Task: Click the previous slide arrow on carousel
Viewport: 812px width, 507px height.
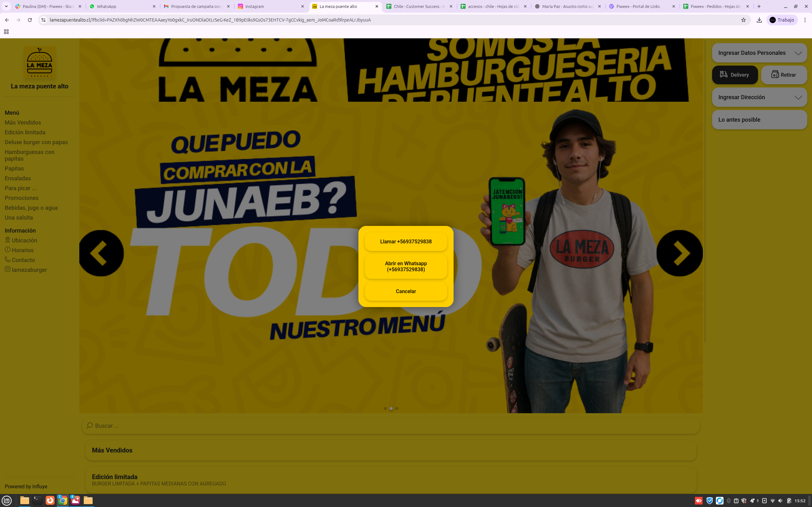Action: 101,253
